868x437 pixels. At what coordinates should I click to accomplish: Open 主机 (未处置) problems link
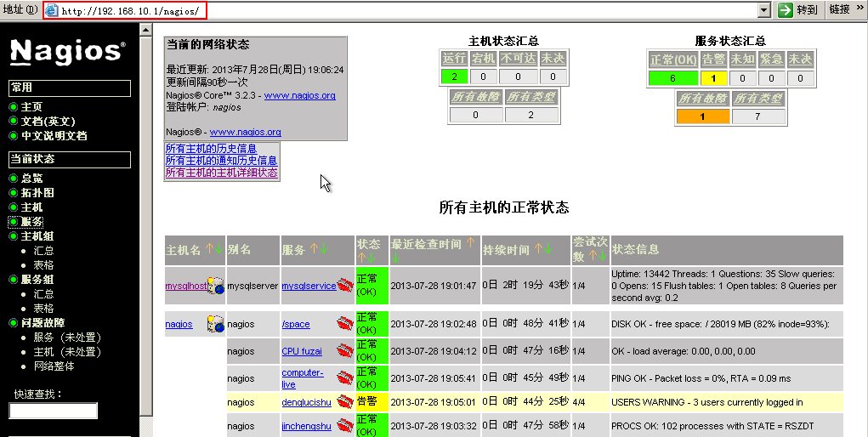[67, 352]
